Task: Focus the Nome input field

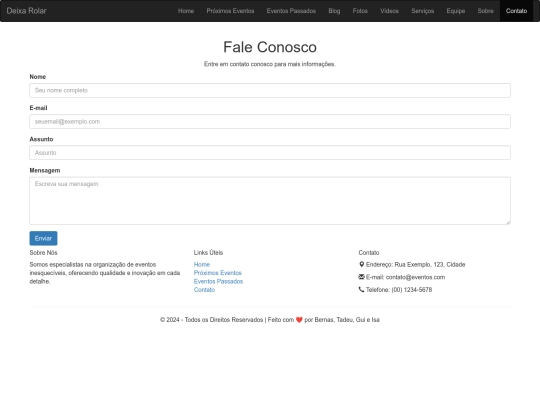Action: [x=270, y=90]
